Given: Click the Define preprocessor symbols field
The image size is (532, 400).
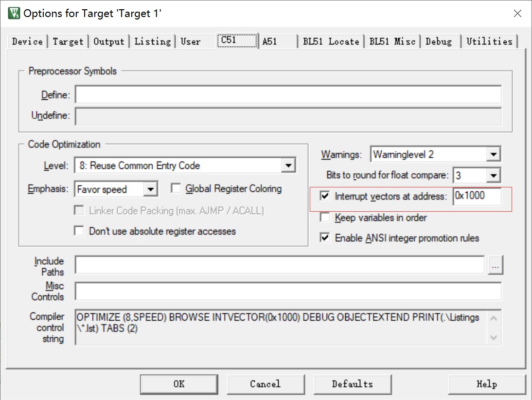Looking at the screenshot, I should point(288,94).
